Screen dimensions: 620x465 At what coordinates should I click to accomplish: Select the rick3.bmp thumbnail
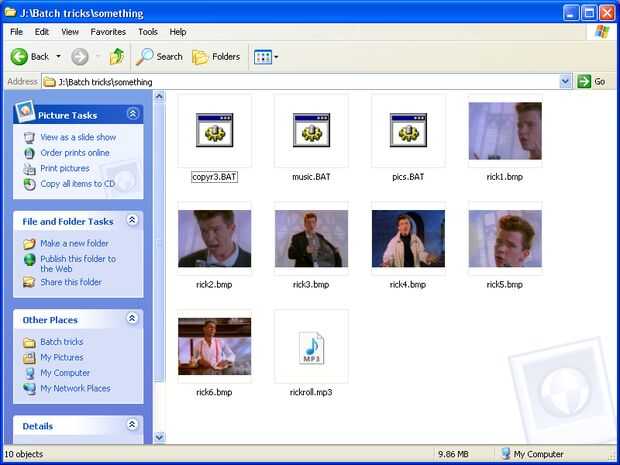pos(311,238)
